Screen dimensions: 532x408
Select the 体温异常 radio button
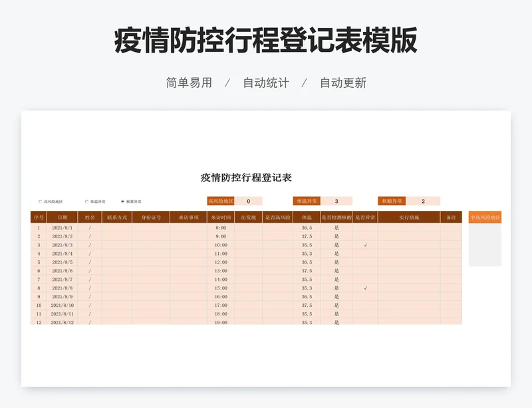click(87, 201)
